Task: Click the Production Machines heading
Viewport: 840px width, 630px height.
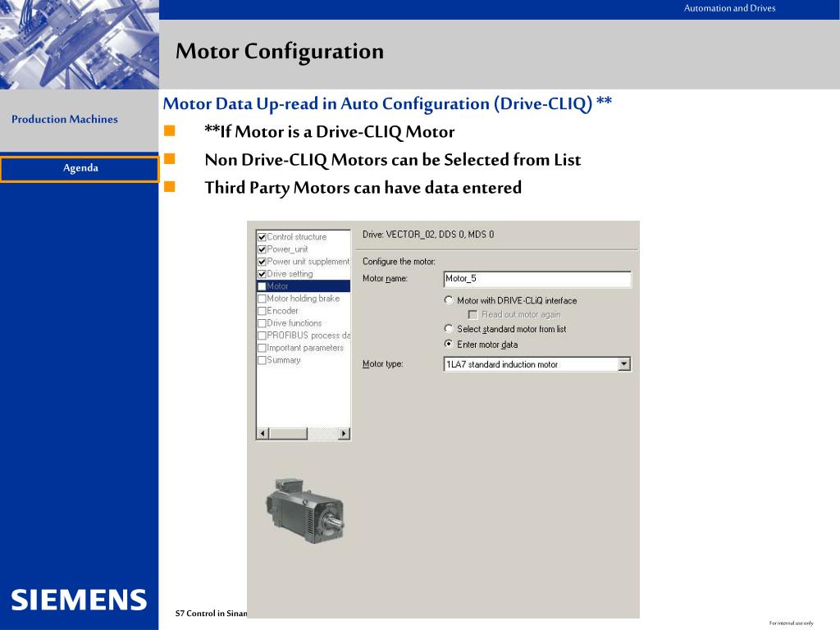Action: 65,119
